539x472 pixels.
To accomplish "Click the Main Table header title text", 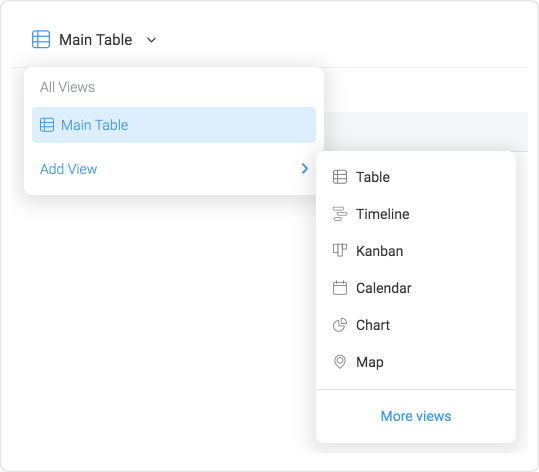I will click(96, 40).
